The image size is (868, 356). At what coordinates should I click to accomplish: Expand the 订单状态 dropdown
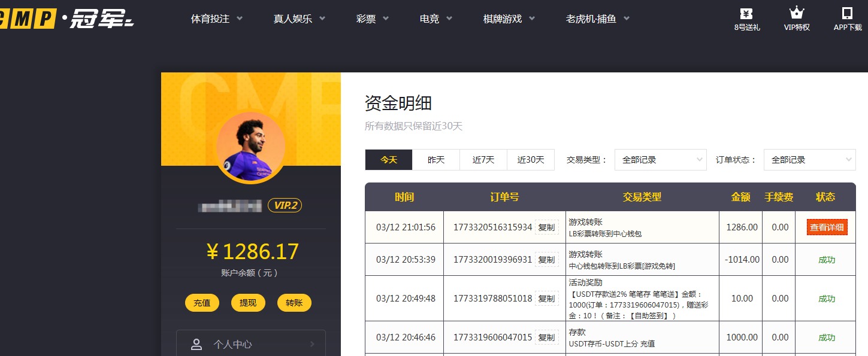pyautogui.click(x=809, y=160)
